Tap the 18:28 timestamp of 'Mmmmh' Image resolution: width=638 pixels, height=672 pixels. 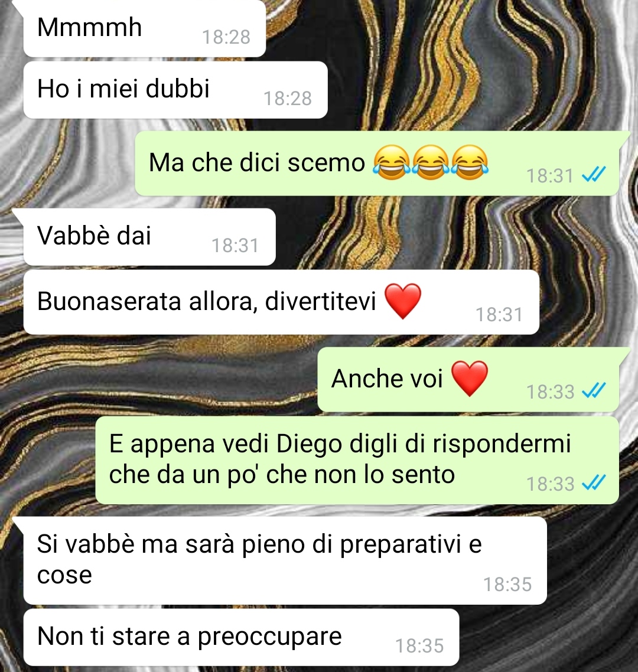[226, 37]
